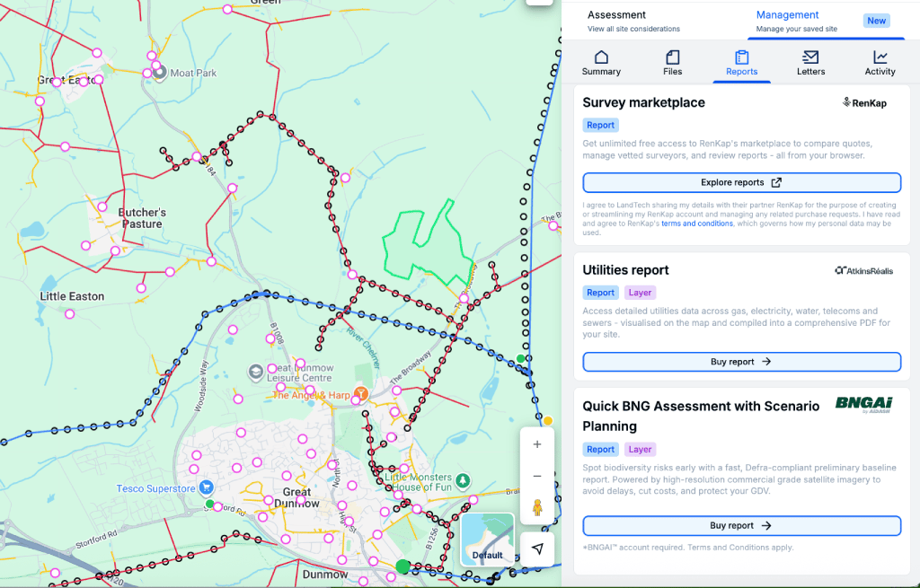The width and height of the screenshot is (920, 588).
Task: Zoom in on the map
Action: [x=537, y=444]
